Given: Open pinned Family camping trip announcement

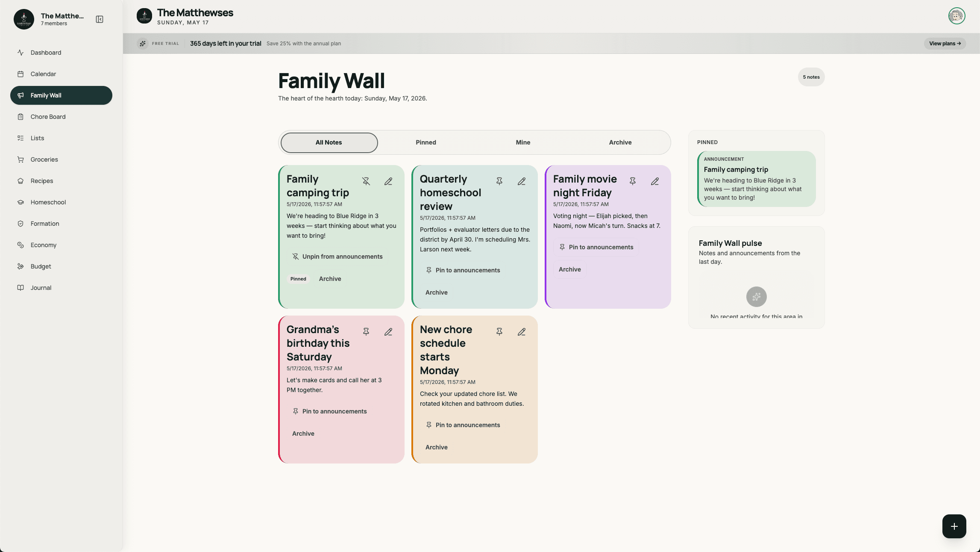Looking at the screenshot, I should (x=757, y=179).
